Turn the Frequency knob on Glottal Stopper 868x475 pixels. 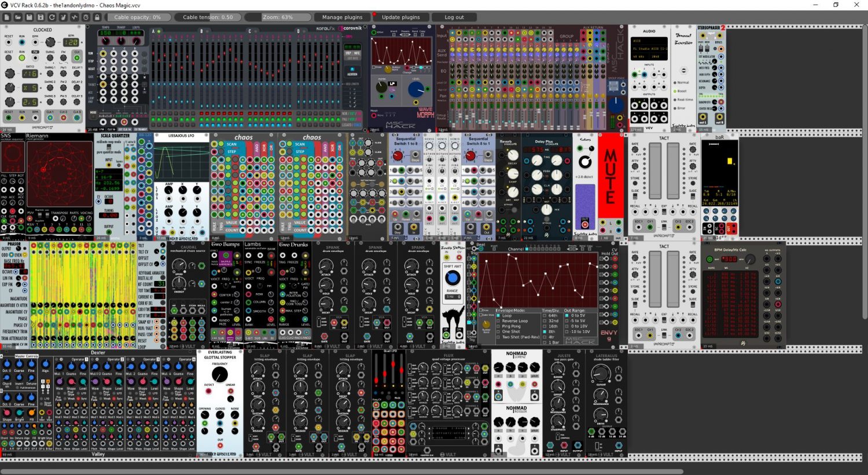coord(220,374)
